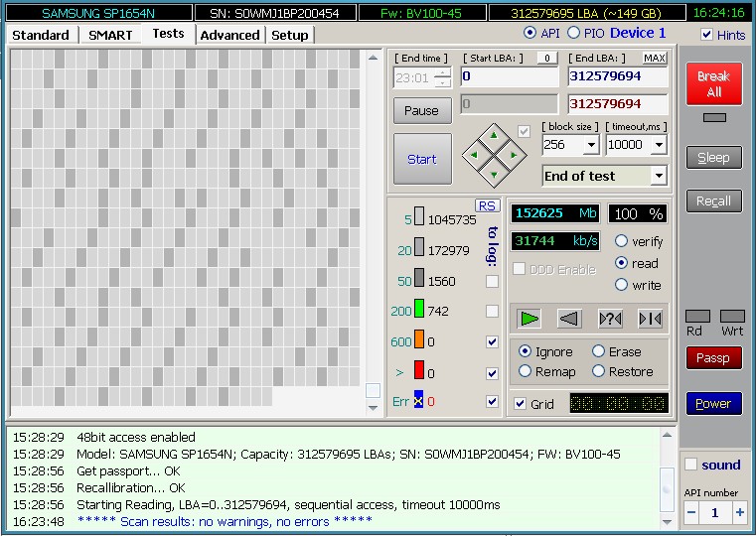Click the End time spinner down arrow

443,82
